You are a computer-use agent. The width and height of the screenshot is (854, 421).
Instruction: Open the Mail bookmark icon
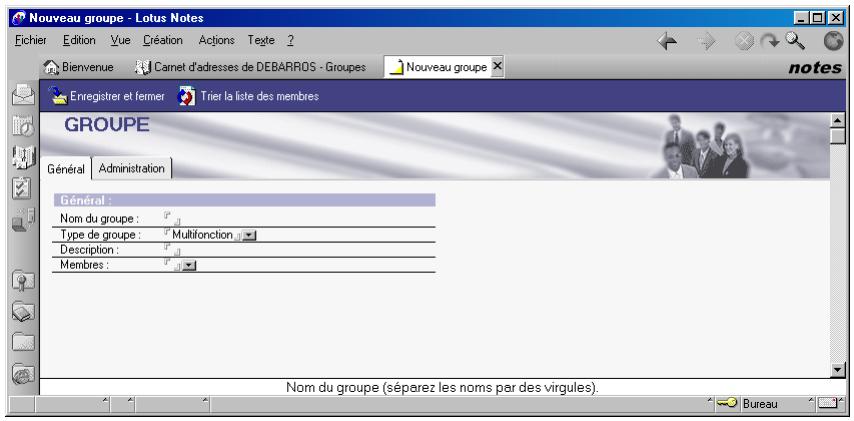click(x=23, y=95)
